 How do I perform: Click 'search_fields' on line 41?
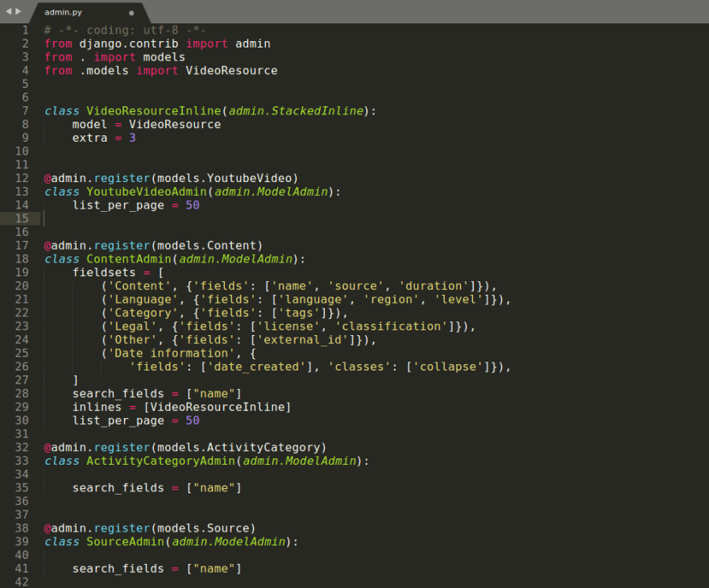click(118, 569)
